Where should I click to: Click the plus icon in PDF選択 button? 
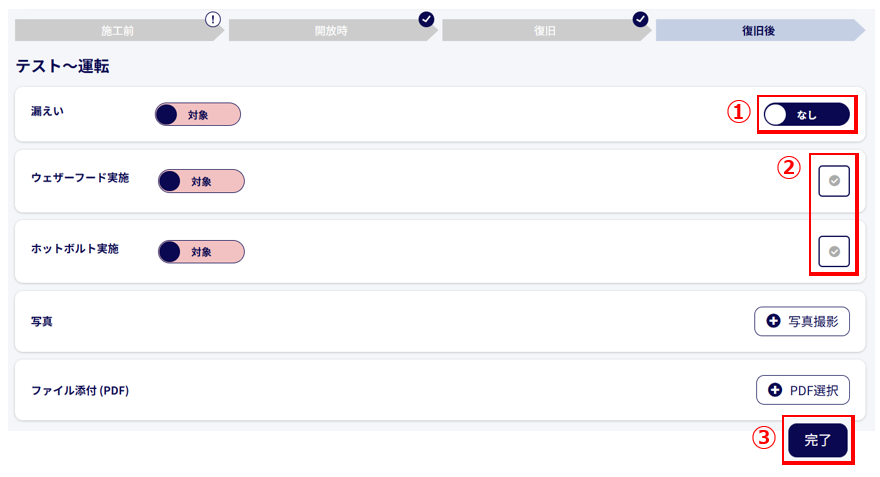775,390
